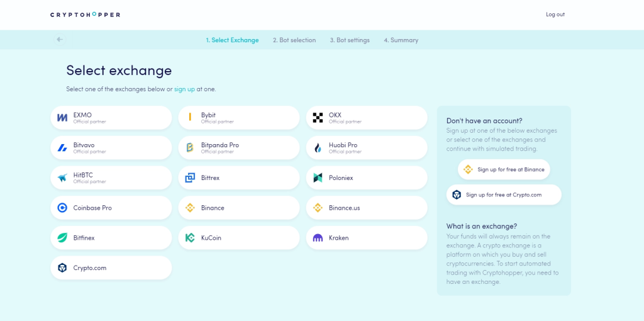644x321 pixels.
Task: Pick the Bitvavo exchange name
Action: pos(84,145)
